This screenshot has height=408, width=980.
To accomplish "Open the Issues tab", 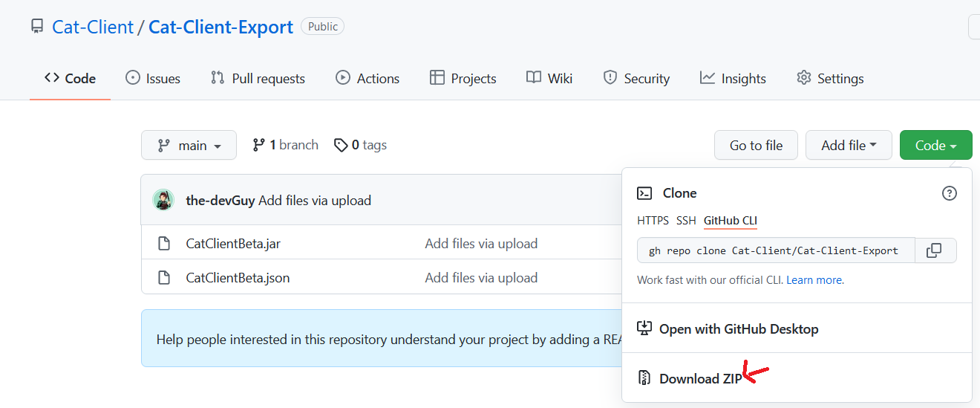I will [x=153, y=79].
